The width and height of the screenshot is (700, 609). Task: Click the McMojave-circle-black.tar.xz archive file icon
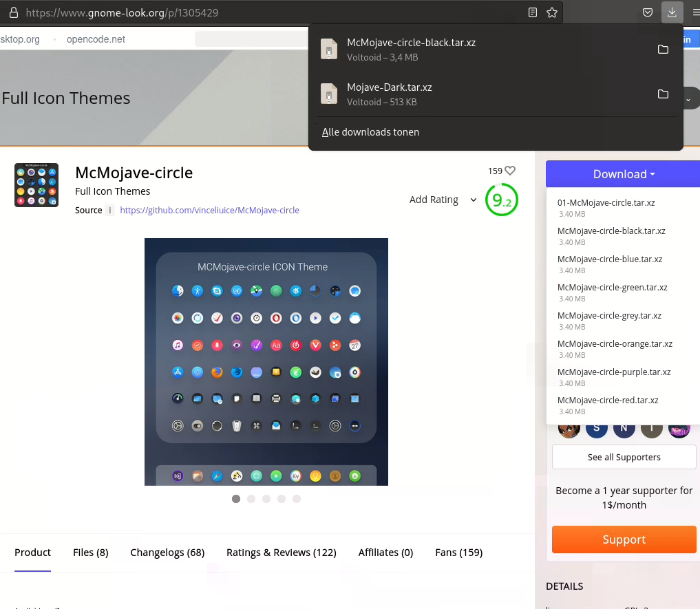pos(329,49)
